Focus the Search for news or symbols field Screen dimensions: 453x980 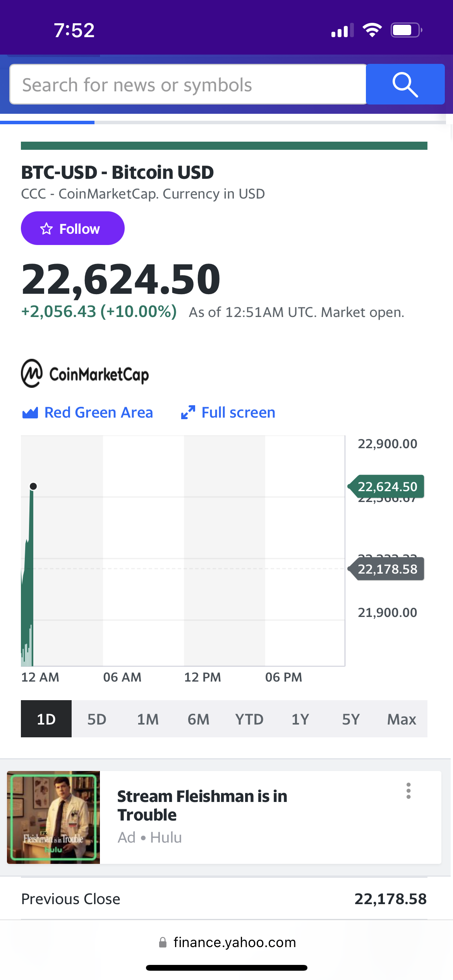188,84
